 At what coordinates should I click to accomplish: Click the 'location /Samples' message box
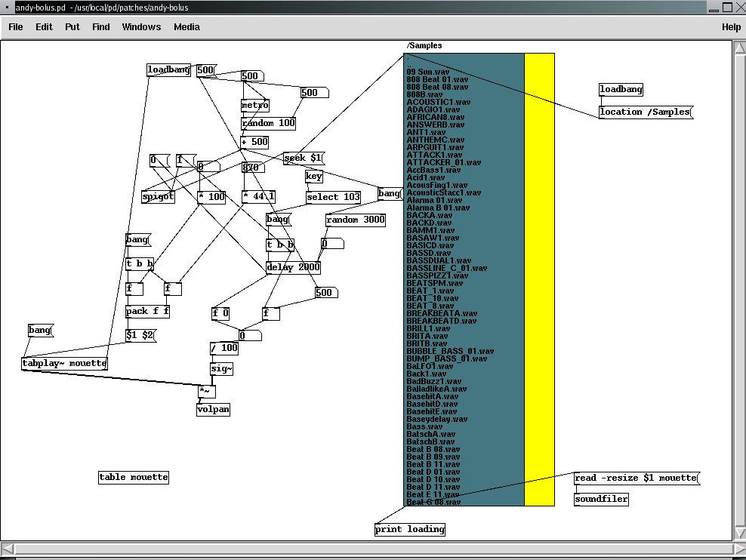click(646, 112)
